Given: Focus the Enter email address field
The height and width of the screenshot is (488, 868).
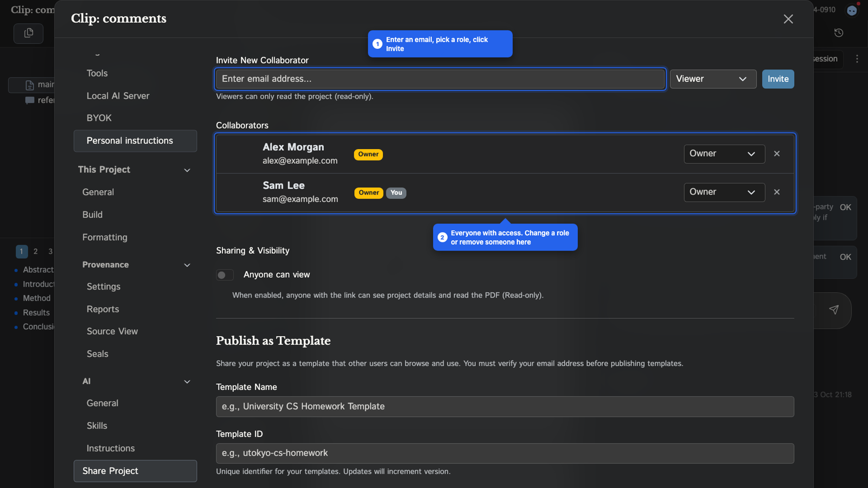Looking at the screenshot, I should coord(440,79).
